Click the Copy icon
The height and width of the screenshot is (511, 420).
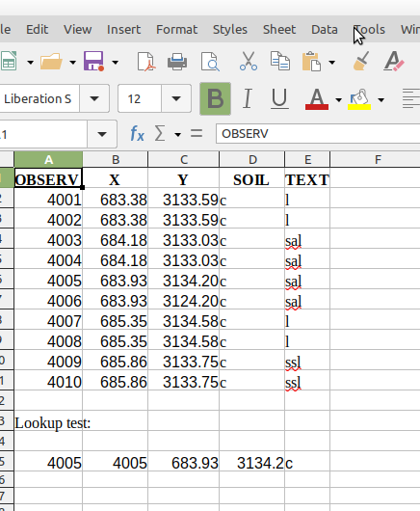pos(280,61)
